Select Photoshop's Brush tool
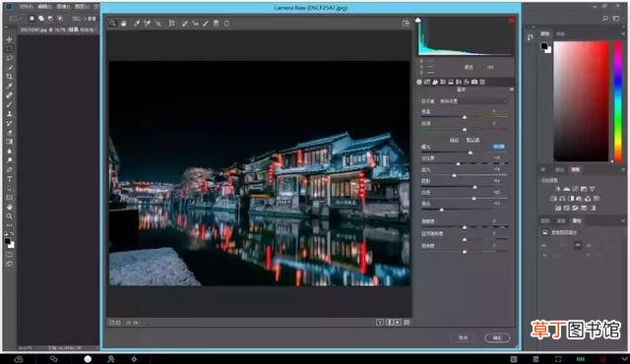Viewport: 630px width, 364px height. 10,104
